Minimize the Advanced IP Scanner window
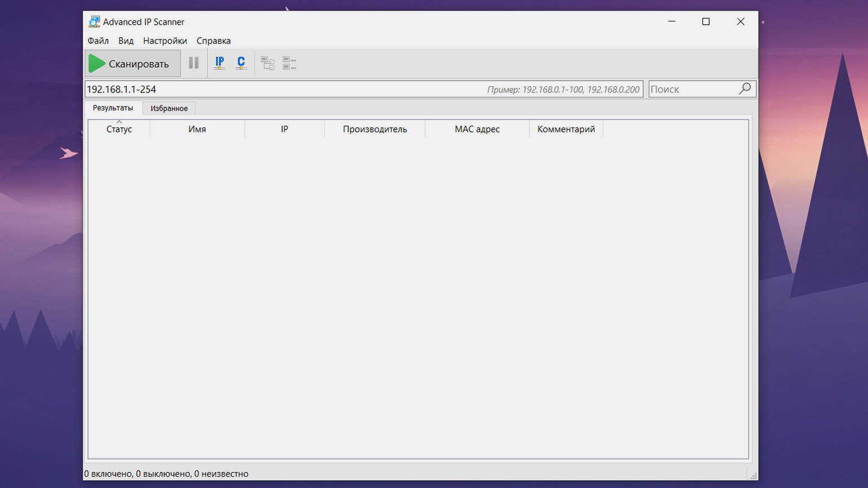The image size is (868, 488). pos(671,21)
